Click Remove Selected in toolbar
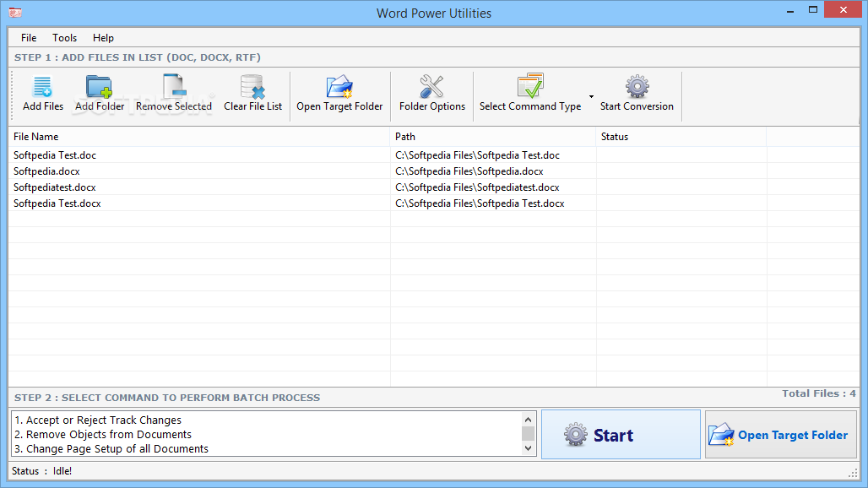The width and height of the screenshot is (868, 488). [174, 94]
